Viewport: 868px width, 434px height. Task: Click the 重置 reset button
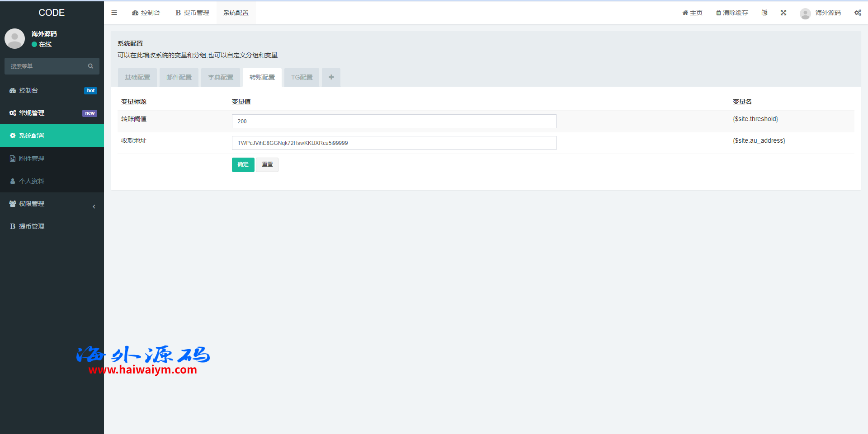pyautogui.click(x=267, y=164)
